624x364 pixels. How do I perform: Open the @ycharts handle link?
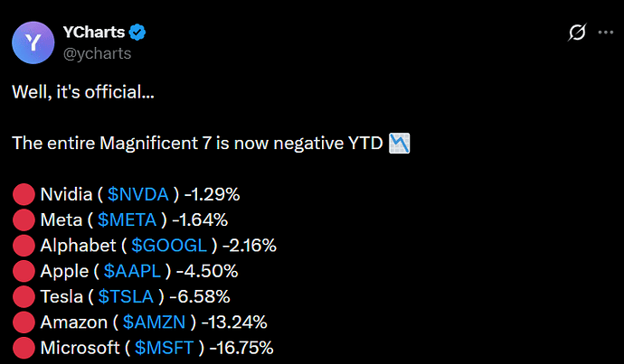coord(97,52)
